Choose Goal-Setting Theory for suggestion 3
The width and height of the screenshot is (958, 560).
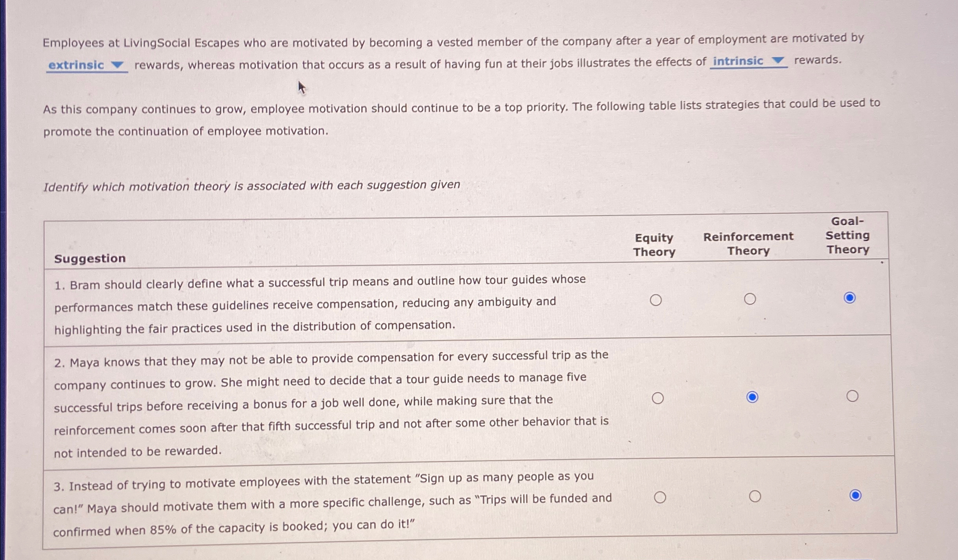coord(855,495)
